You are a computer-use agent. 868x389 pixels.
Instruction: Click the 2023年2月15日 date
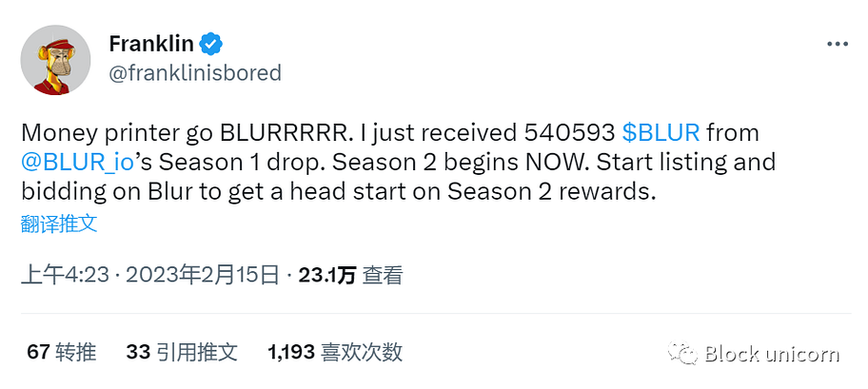202,275
